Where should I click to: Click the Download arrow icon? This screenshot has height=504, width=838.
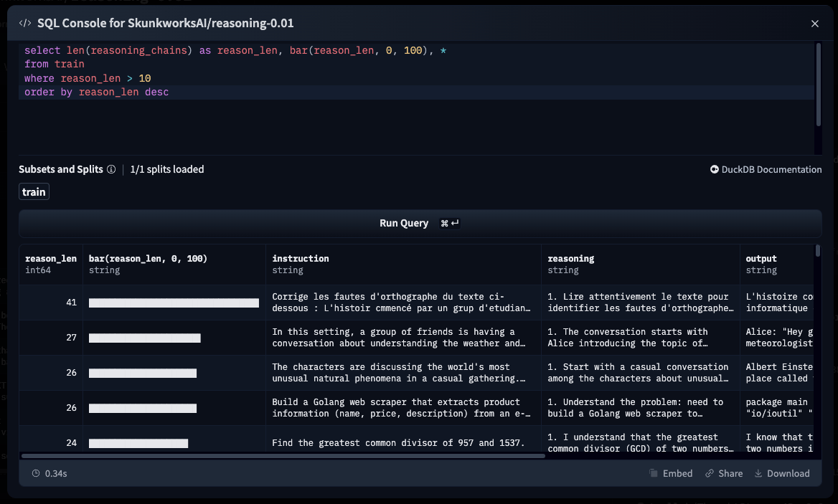click(758, 473)
